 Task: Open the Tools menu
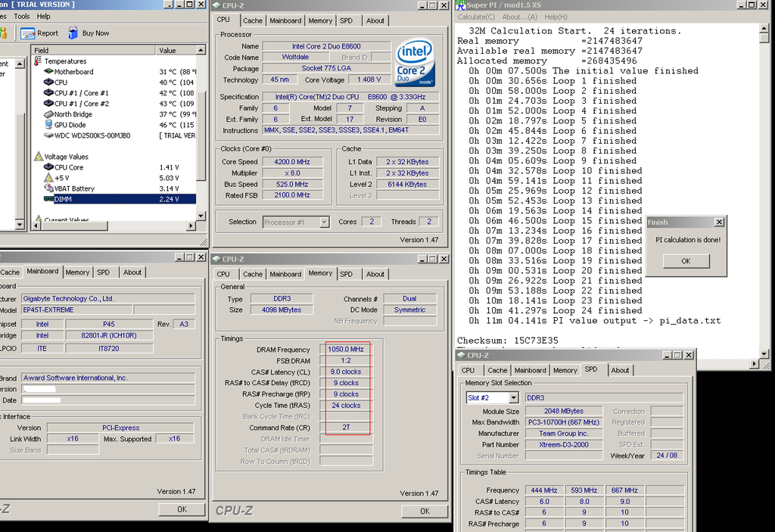point(22,16)
